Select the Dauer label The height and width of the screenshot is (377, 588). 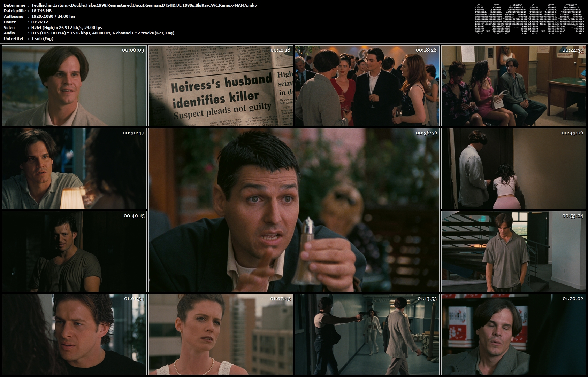pos(10,22)
